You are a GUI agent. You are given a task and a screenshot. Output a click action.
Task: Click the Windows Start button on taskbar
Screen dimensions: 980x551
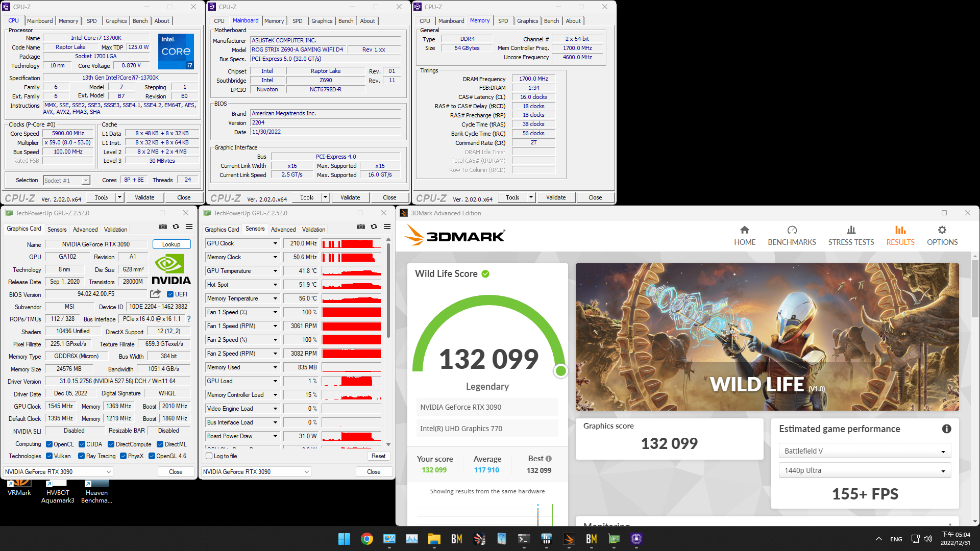coord(345,539)
